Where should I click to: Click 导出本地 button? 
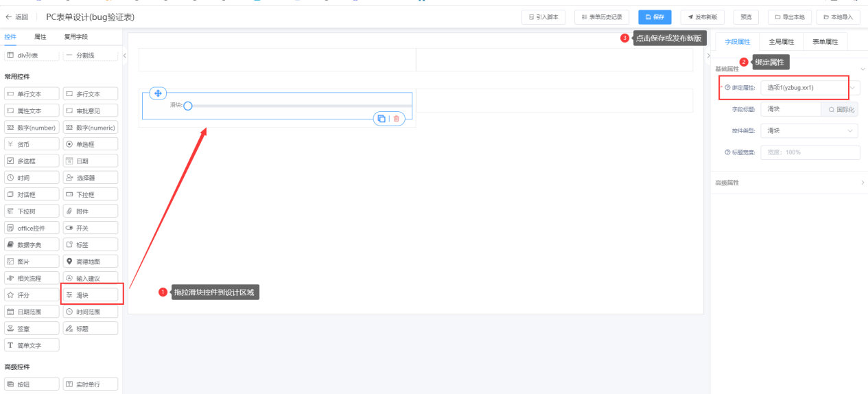[x=789, y=17]
